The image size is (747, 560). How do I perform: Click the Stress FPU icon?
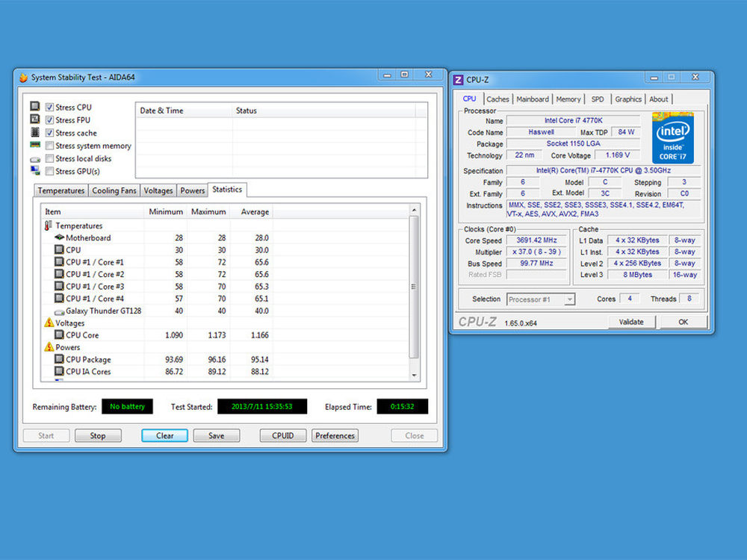pos(35,119)
